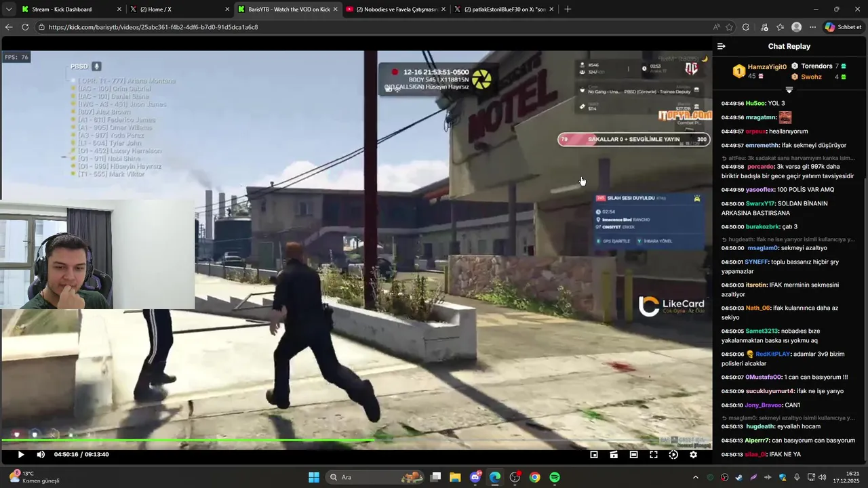The width and height of the screenshot is (868, 488).
Task: Open the tab search dropdown arrow
Action: click(x=8, y=9)
